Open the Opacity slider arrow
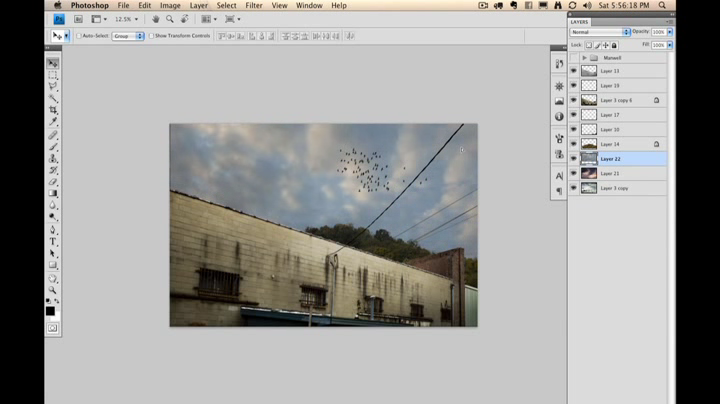 click(670, 32)
